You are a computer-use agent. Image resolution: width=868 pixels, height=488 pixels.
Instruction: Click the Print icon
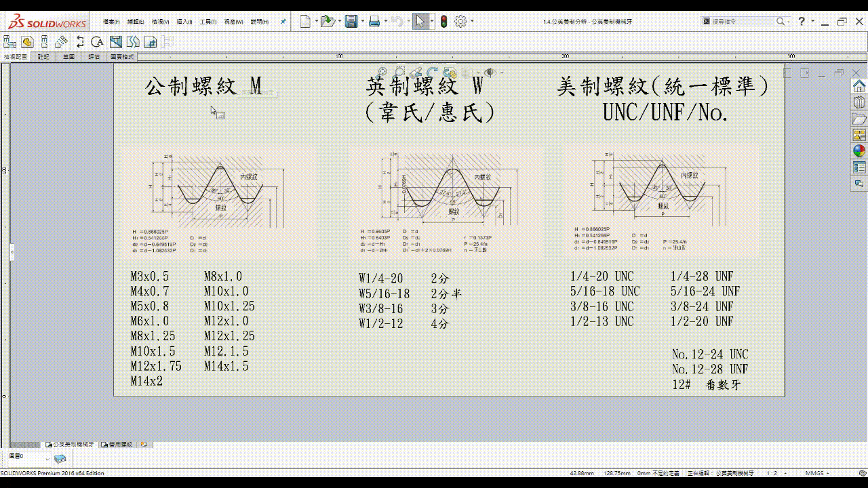374,22
